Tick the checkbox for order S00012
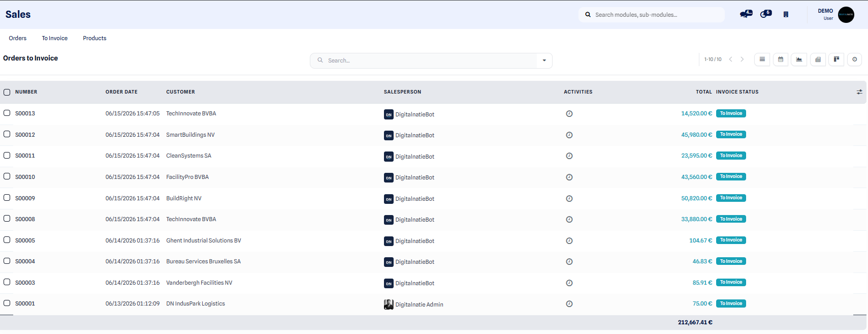This screenshot has height=334, width=868. pos(7,134)
